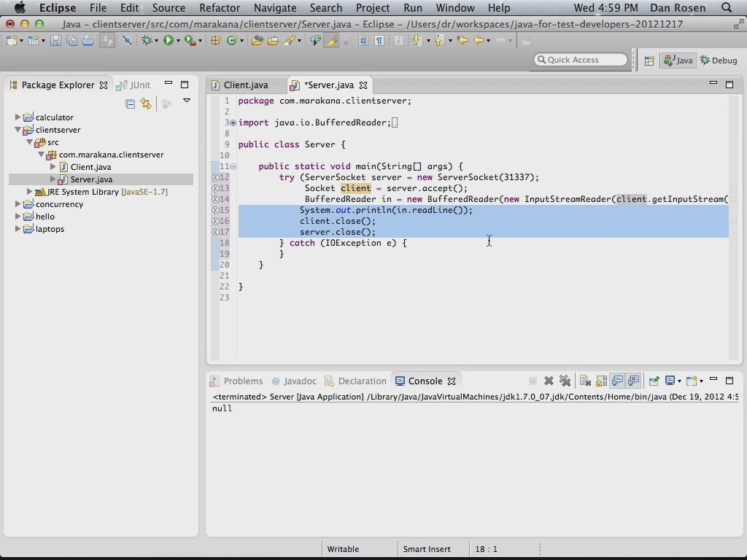Switch to the Client.java editor tab
The width and height of the screenshot is (747, 560).
[246, 85]
